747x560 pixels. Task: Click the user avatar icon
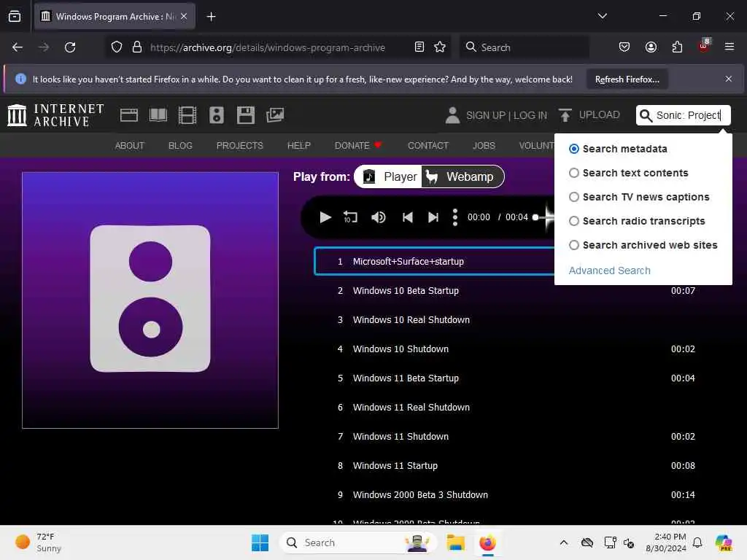point(452,114)
